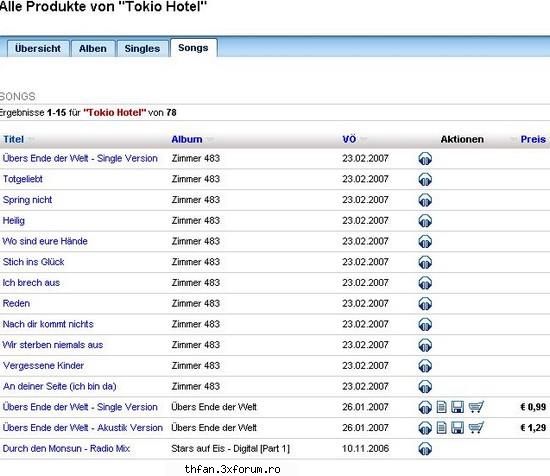Image resolution: width=550 pixels, height=476 pixels.
Task: Open song link Wo sind eure Hände
Action: [45, 241]
